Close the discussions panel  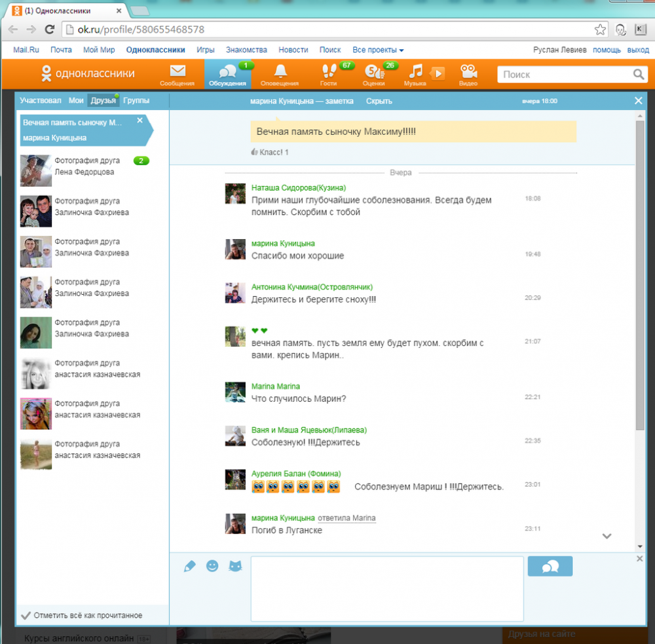point(638,101)
